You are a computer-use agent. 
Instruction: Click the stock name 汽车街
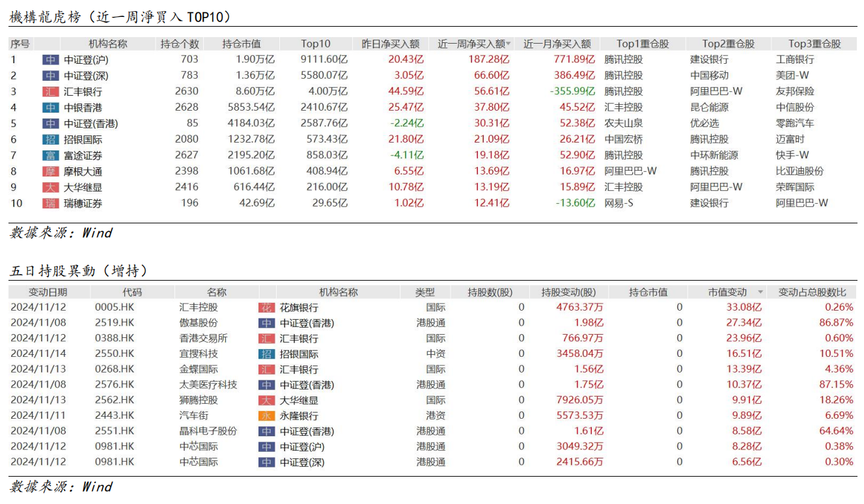coord(193,415)
